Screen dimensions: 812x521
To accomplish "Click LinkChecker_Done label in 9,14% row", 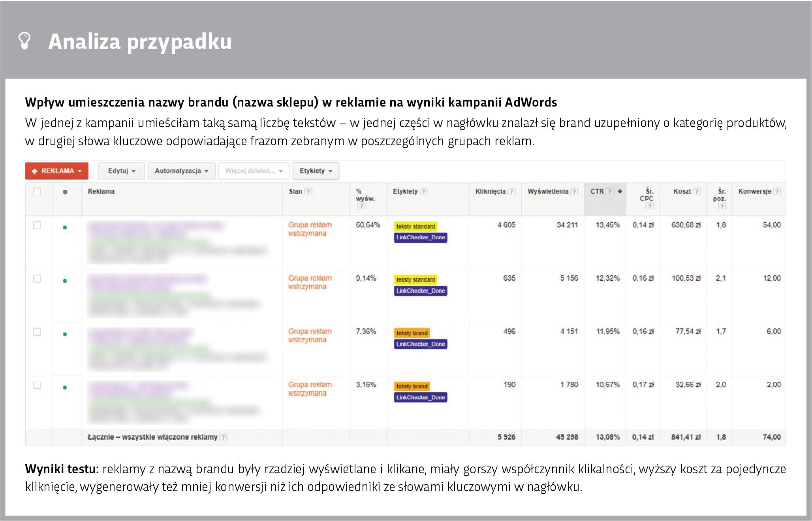I will [x=421, y=291].
